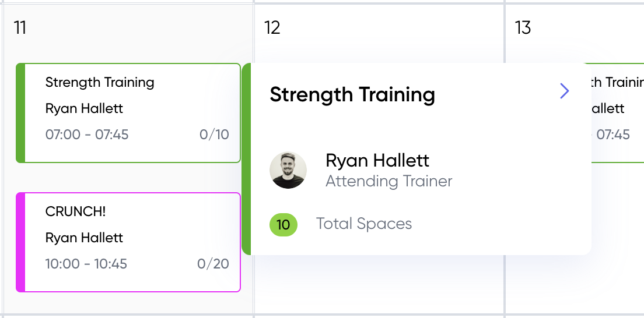Open the CRUNCH! class card

click(128, 242)
